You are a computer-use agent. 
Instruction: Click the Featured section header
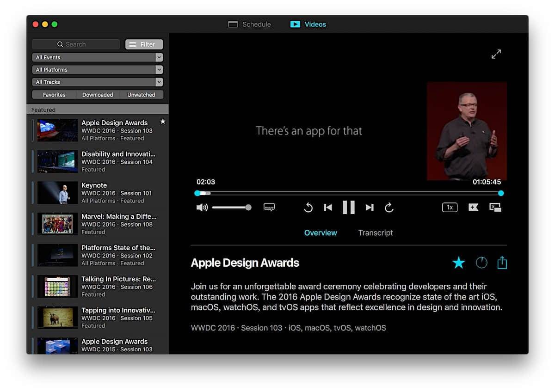tap(98, 110)
